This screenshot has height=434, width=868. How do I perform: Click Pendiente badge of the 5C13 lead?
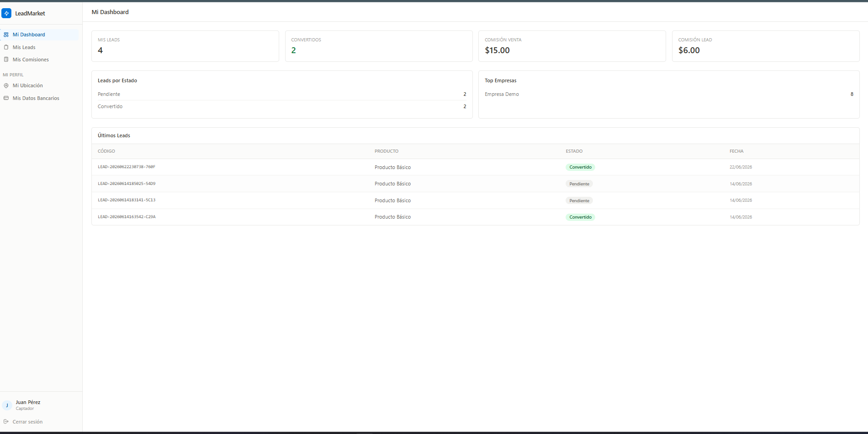579,200
